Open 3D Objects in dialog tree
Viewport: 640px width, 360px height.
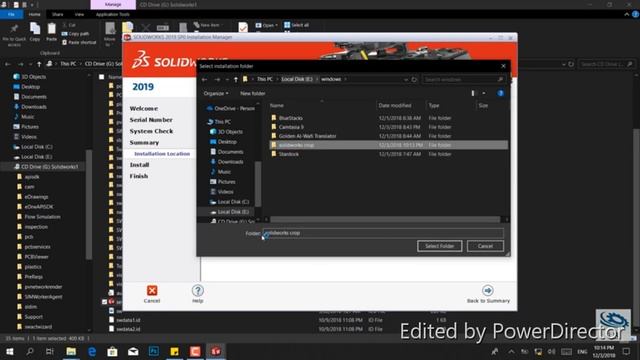[227, 132]
